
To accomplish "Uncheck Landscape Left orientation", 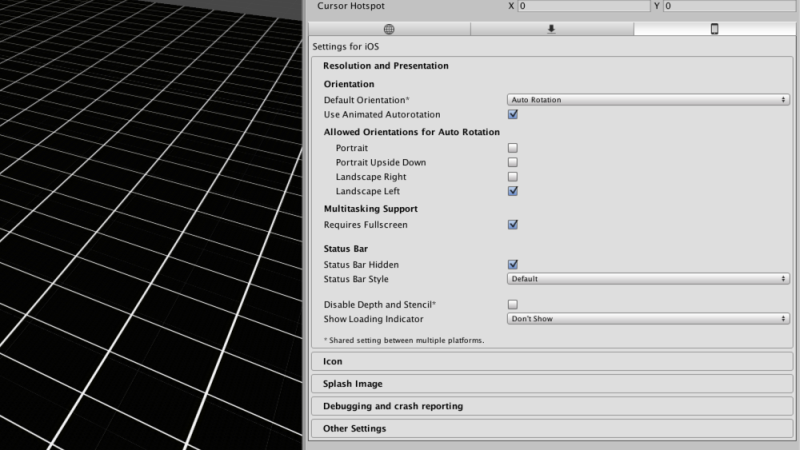I will pyautogui.click(x=513, y=191).
